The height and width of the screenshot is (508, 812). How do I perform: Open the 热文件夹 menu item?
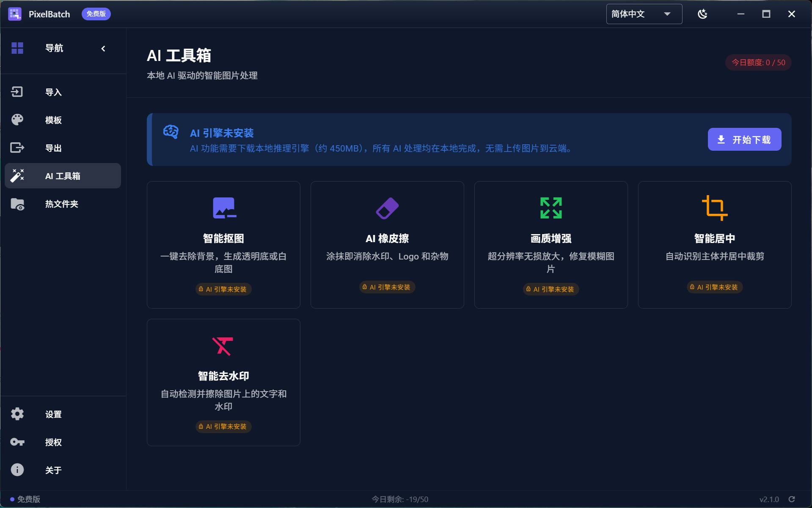(63, 204)
